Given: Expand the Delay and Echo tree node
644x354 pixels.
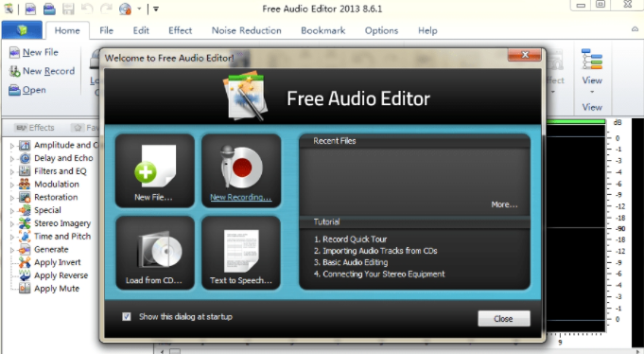Looking at the screenshot, I should tap(12, 159).
